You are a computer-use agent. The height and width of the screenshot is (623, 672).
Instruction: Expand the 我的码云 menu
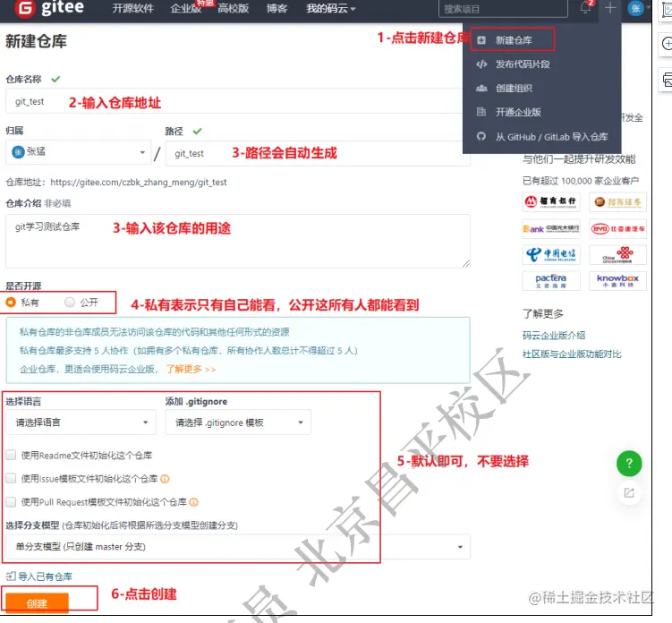[330, 8]
